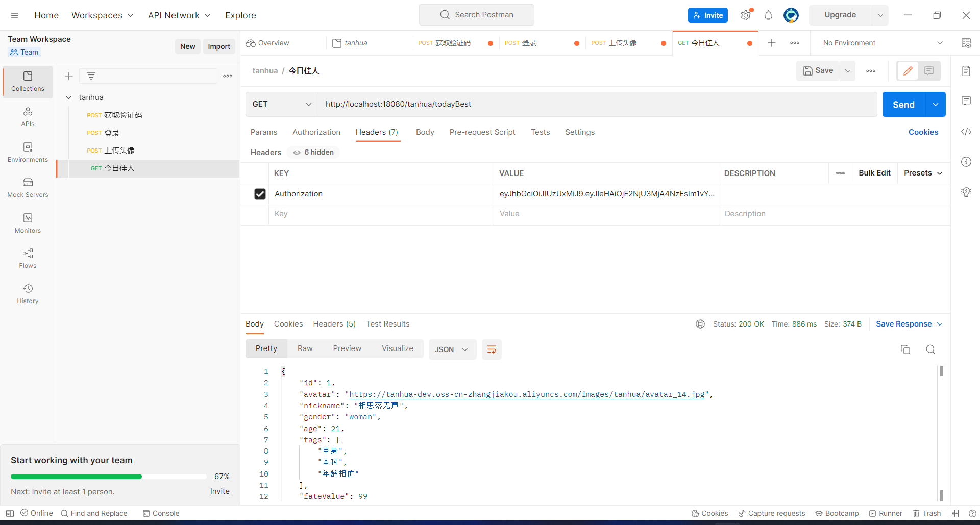Screen dimensions: 980x525
Task: Change JSON response format
Action: pos(452,349)
